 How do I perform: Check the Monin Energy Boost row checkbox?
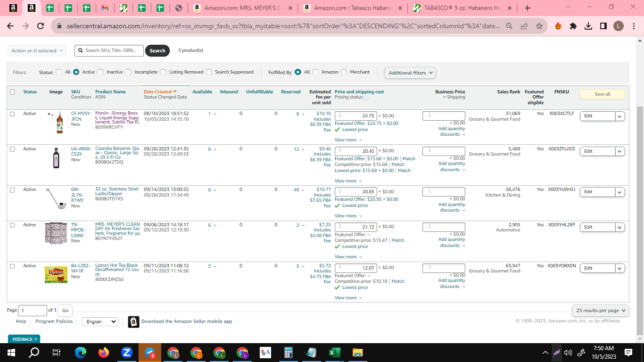point(13,114)
